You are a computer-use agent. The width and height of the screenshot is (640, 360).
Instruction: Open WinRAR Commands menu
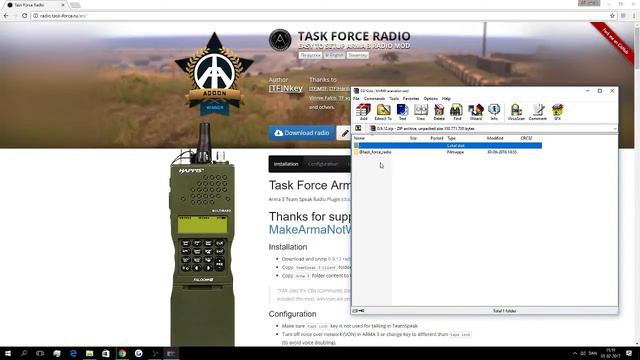[374, 98]
